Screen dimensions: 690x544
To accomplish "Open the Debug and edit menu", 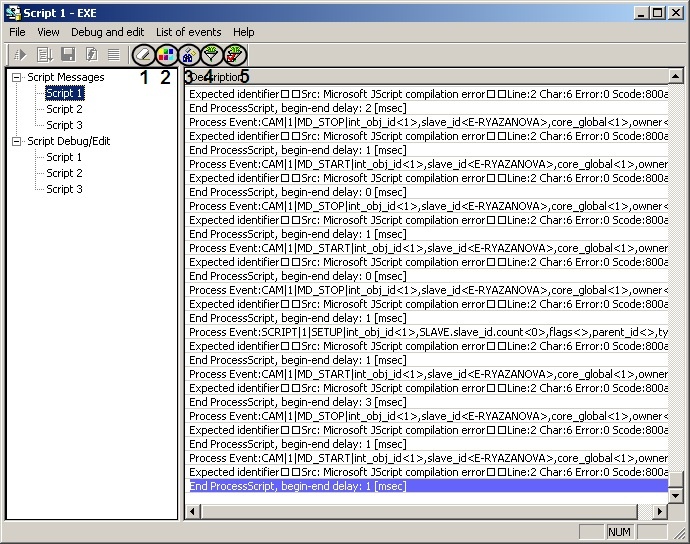I will [108, 32].
